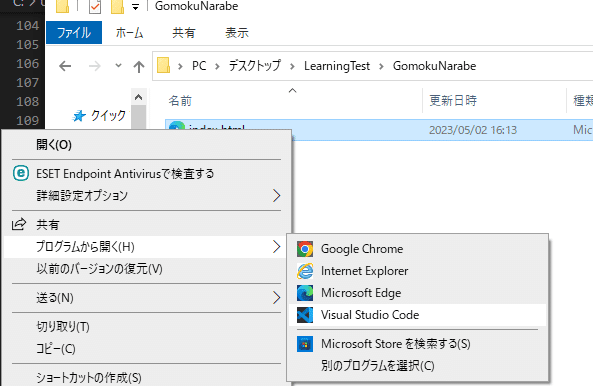Viewport: 593px width, 386px height.
Task: Select Visual Studio Code in submenu
Action: [418, 315]
